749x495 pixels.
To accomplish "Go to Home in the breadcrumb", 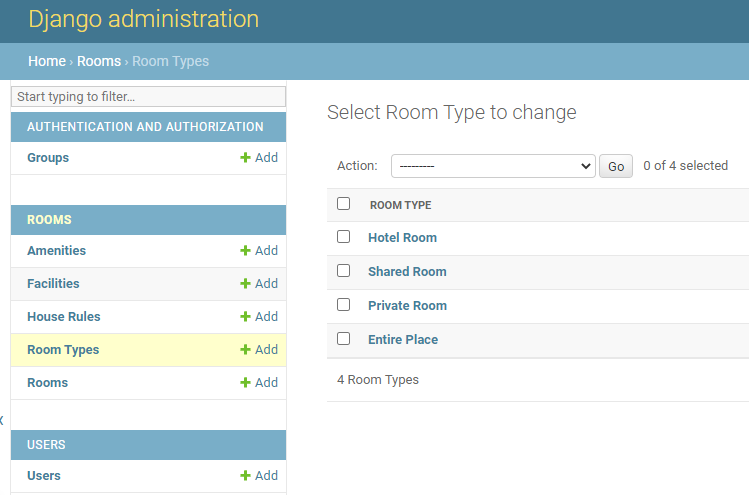I will pyautogui.click(x=47, y=61).
